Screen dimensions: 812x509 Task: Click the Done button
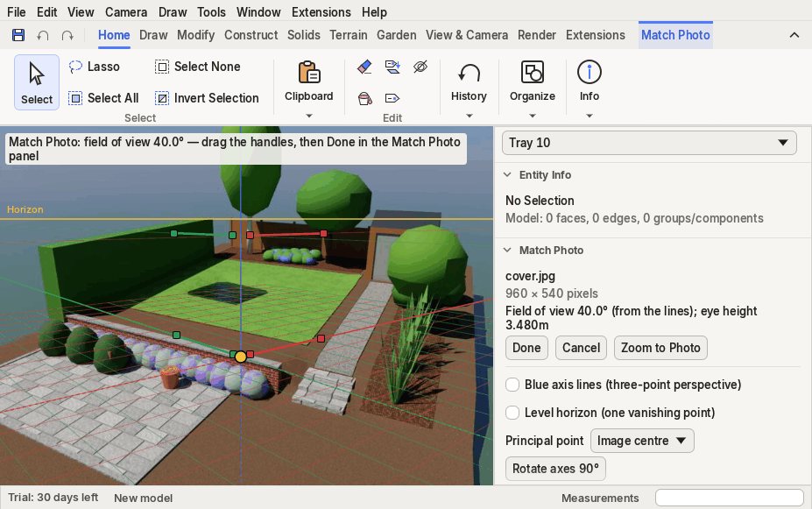point(526,348)
